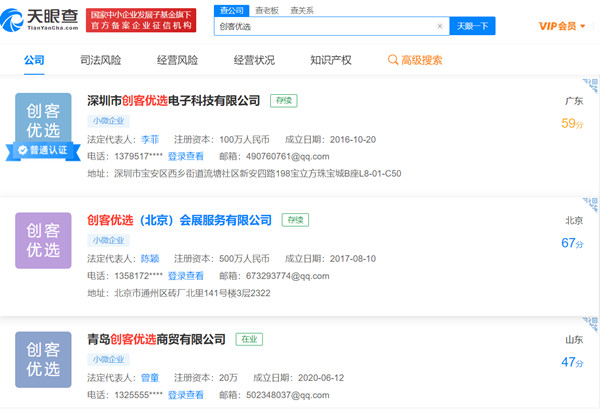Open legal representative 李菲
The image size is (600, 409).
150,140
